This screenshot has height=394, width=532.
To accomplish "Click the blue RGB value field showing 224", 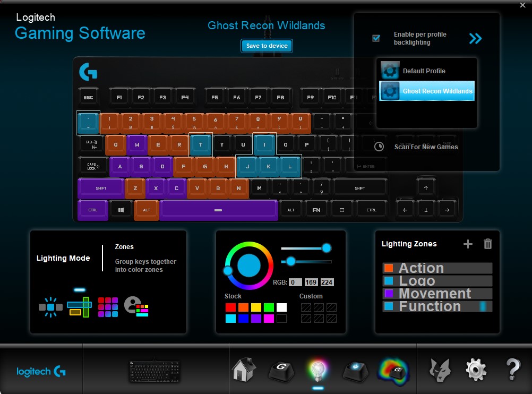I will pyautogui.click(x=327, y=282).
